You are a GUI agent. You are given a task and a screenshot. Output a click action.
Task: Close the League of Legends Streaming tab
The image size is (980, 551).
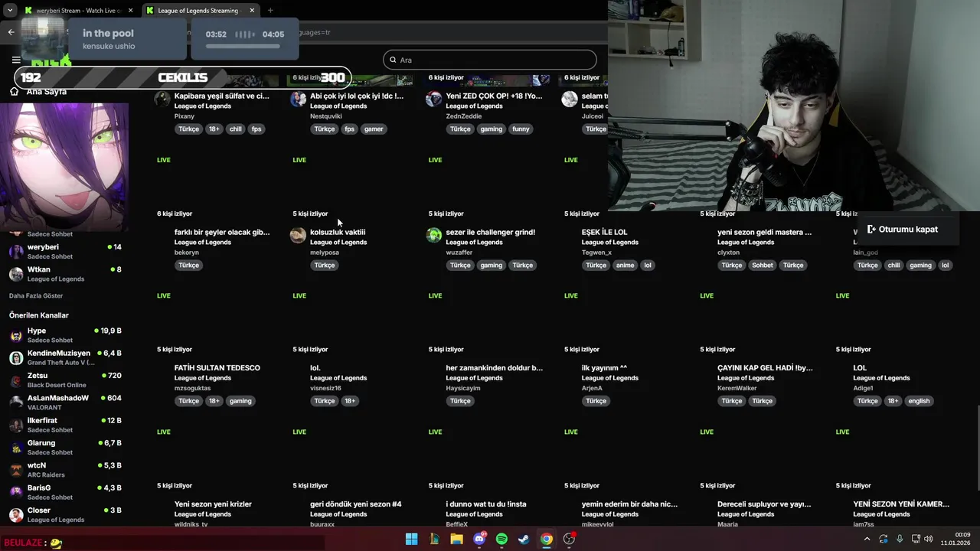click(252, 11)
